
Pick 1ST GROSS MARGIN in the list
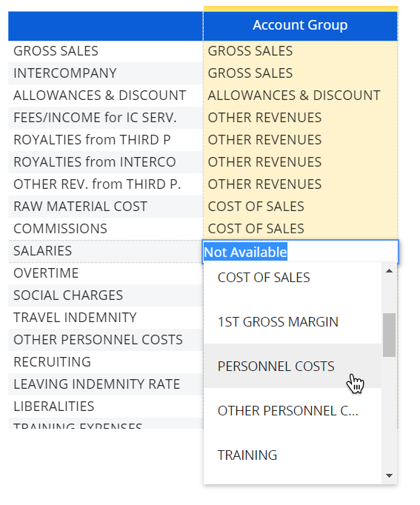(x=293, y=322)
